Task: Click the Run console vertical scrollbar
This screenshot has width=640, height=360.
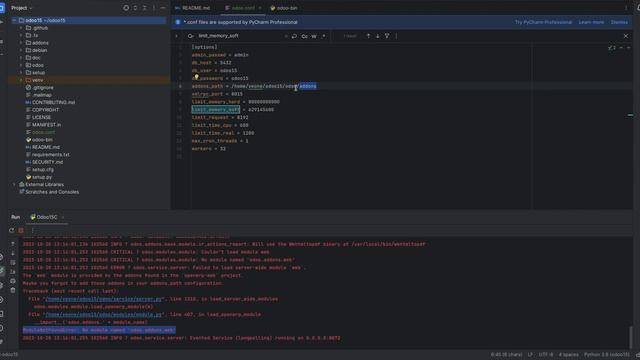Action: 631,336
